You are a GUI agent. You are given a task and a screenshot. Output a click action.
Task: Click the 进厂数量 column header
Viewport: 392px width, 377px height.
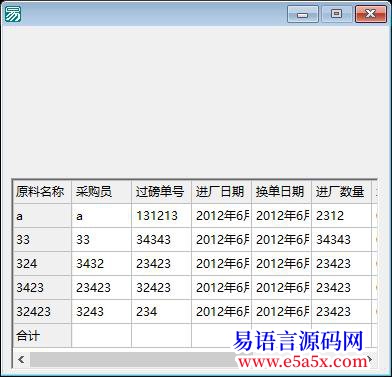coord(341,192)
